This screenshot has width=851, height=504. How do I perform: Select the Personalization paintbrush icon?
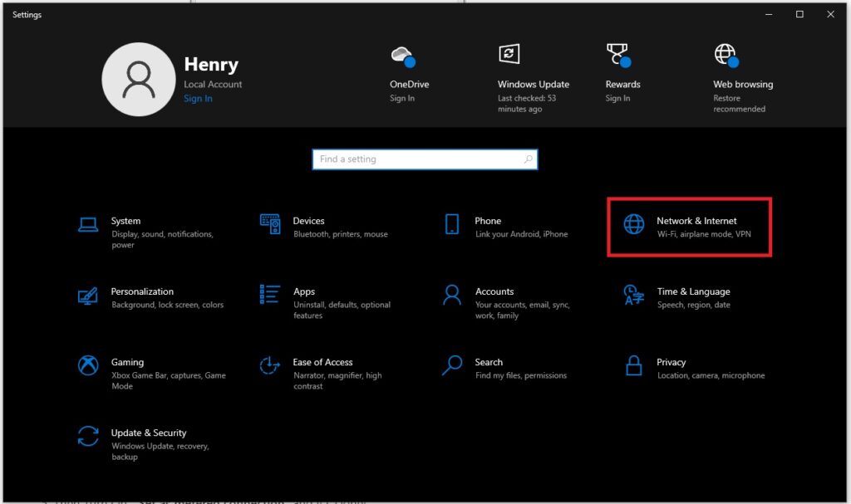coord(88,296)
